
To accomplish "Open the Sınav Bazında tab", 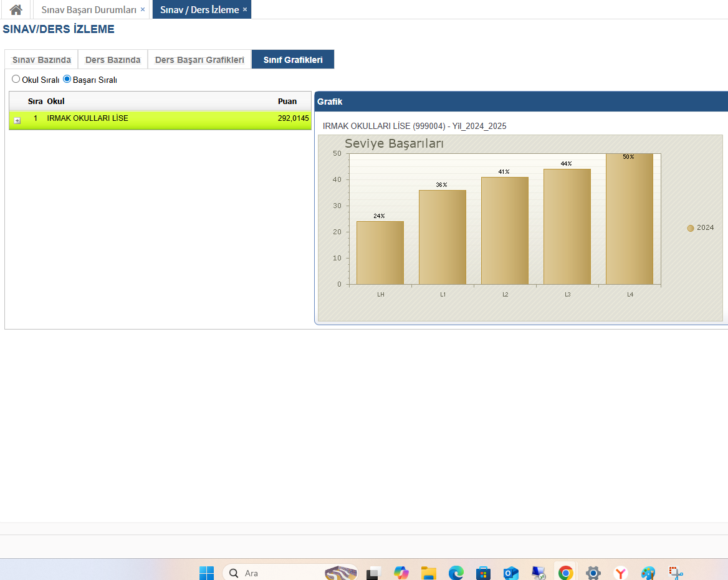I will [41, 60].
